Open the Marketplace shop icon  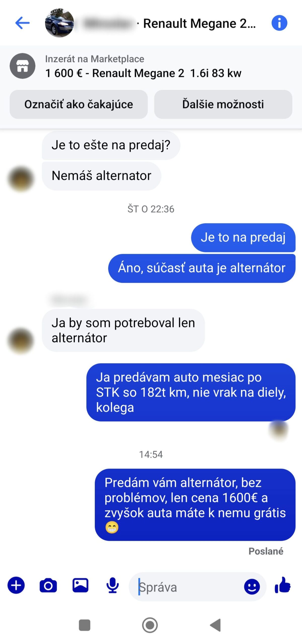tap(22, 66)
